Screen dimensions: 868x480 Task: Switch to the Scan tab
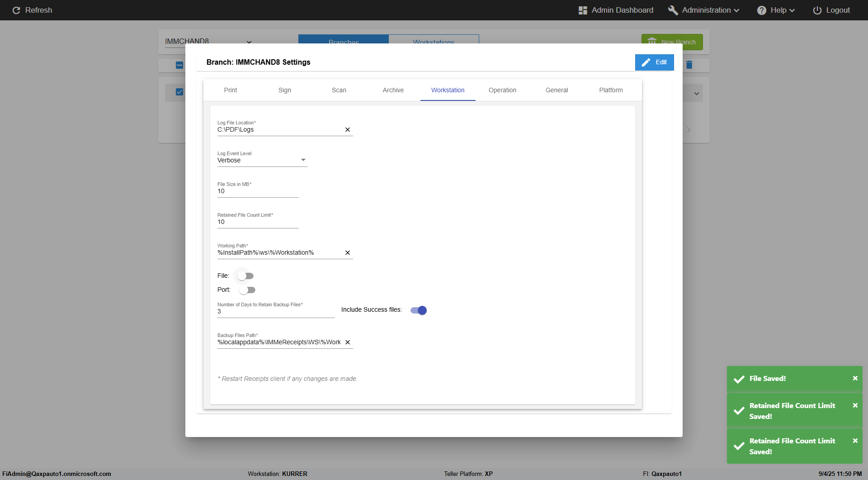339,90
